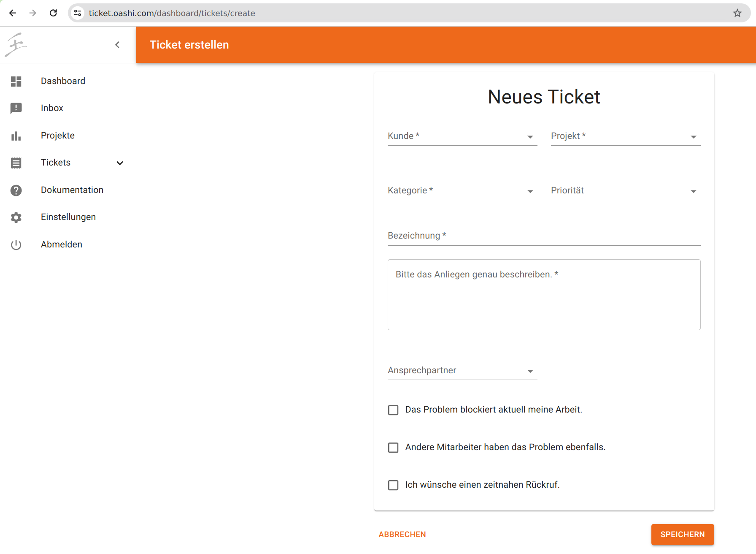Cancel via ABBRECHEN link
The image size is (756, 554).
(402, 534)
